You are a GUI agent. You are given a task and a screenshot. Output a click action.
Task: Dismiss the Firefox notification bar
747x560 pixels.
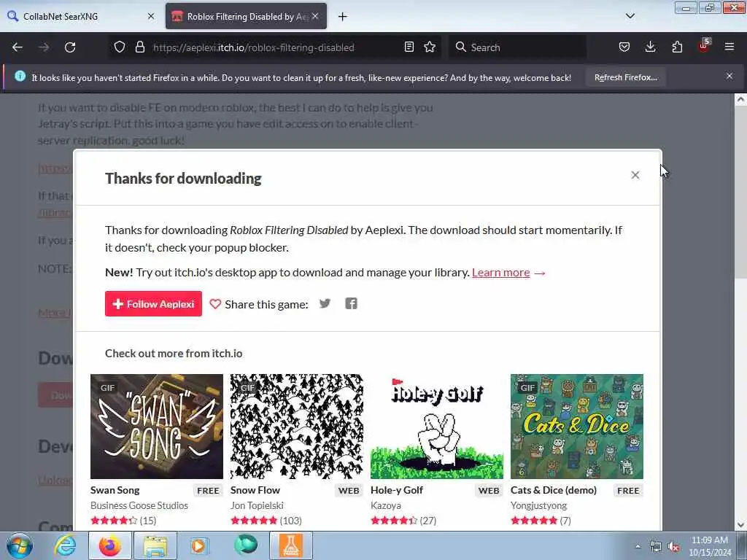pos(729,76)
